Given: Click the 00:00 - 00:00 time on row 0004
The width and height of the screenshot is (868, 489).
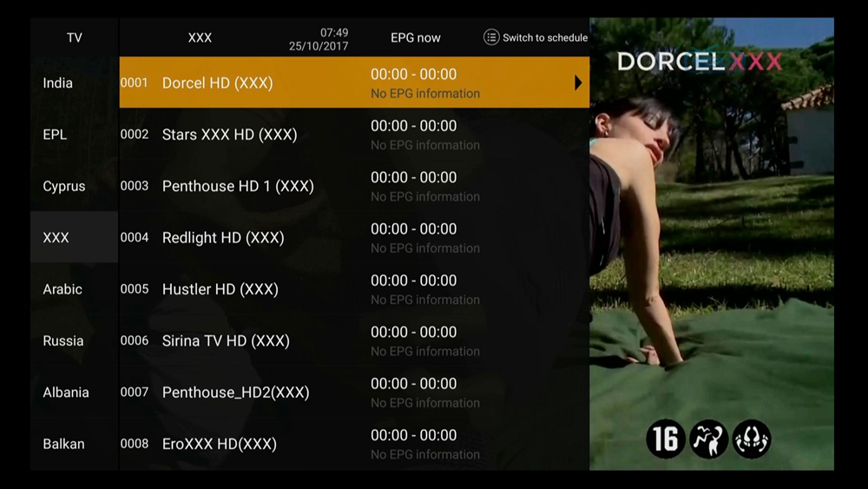Looking at the screenshot, I should tap(413, 228).
